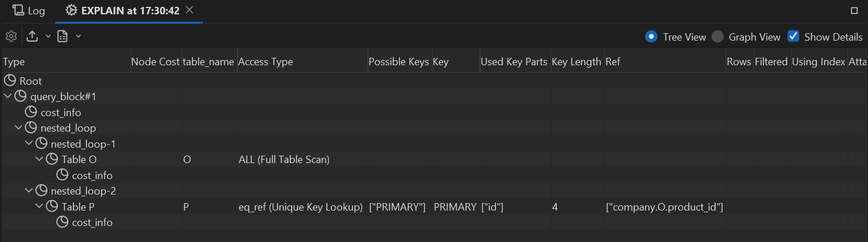The height and width of the screenshot is (242, 868).
Task: Click the EXPLAIN tab's gear-play icon
Action: pos(71,10)
